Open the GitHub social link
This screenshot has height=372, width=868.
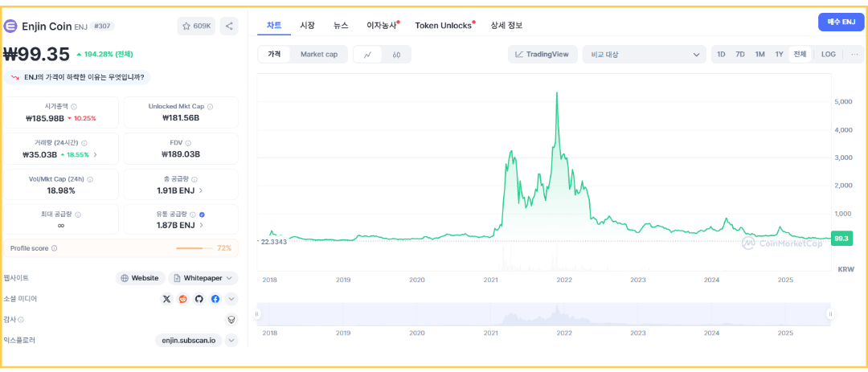(x=199, y=299)
